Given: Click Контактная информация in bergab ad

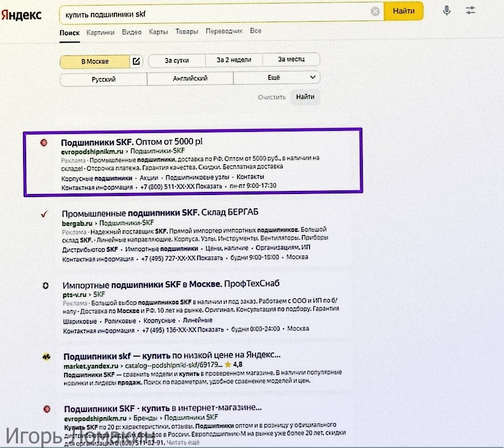Looking at the screenshot, I should click(x=98, y=259).
